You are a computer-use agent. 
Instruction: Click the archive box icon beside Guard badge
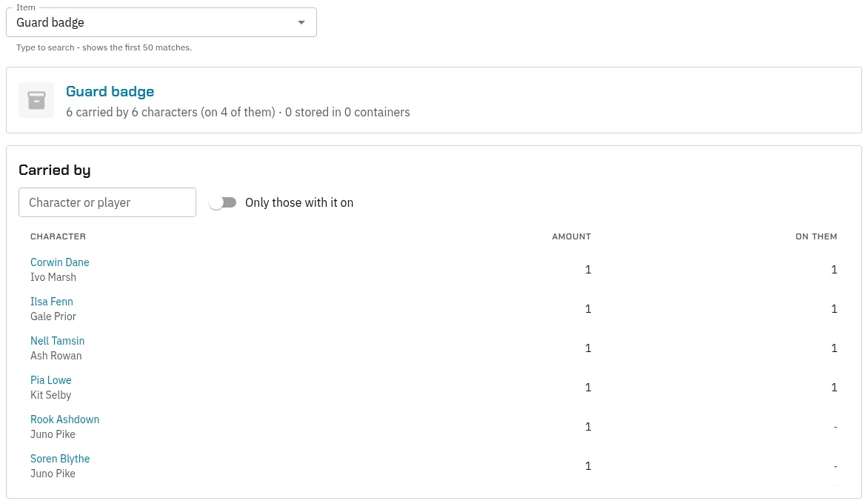(x=36, y=100)
